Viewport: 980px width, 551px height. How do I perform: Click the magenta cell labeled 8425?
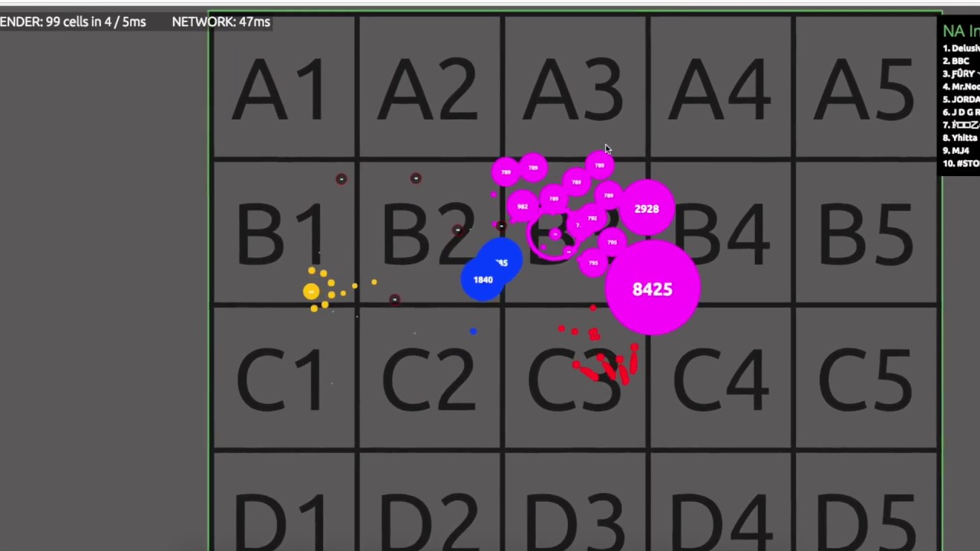tap(652, 289)
